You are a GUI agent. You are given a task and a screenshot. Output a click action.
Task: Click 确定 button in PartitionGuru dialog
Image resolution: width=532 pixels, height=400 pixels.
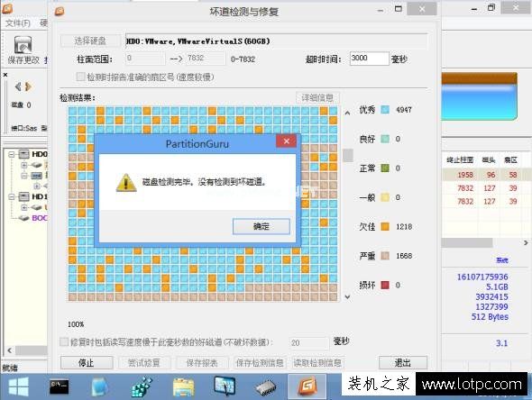tap(261, 226)
